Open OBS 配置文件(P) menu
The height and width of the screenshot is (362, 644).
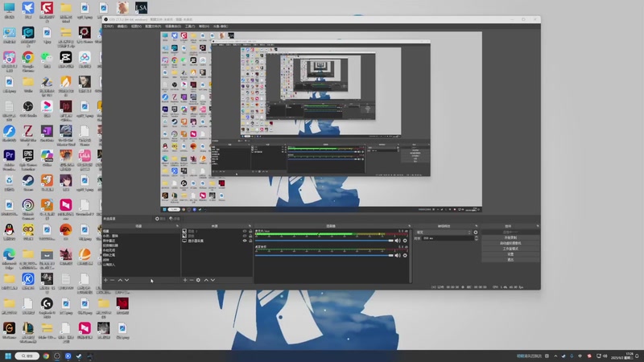tap(153, 27)
